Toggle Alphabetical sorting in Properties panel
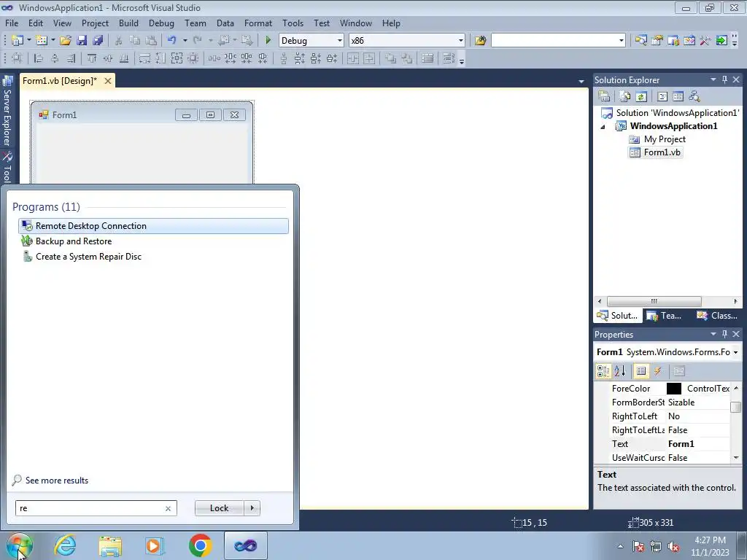747x560 pixels. tap(620, 371)
